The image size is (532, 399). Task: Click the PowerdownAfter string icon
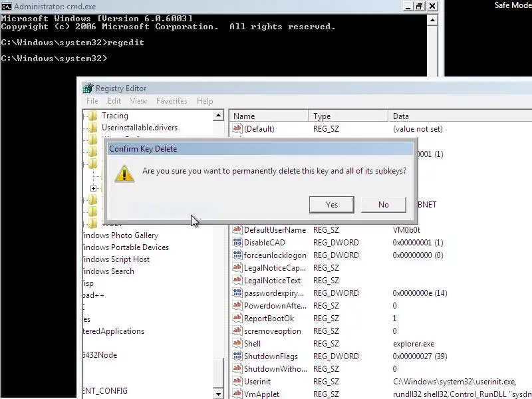(237, 305)
